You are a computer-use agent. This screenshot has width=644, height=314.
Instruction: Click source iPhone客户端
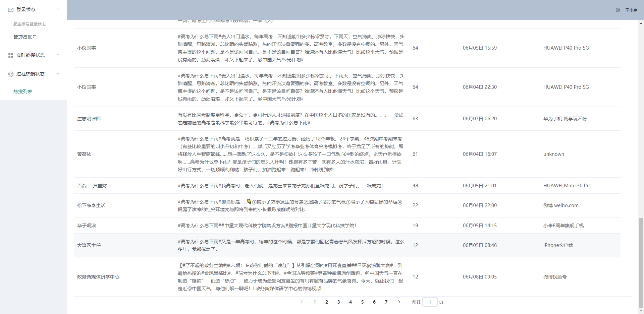(x=558, y=245)
